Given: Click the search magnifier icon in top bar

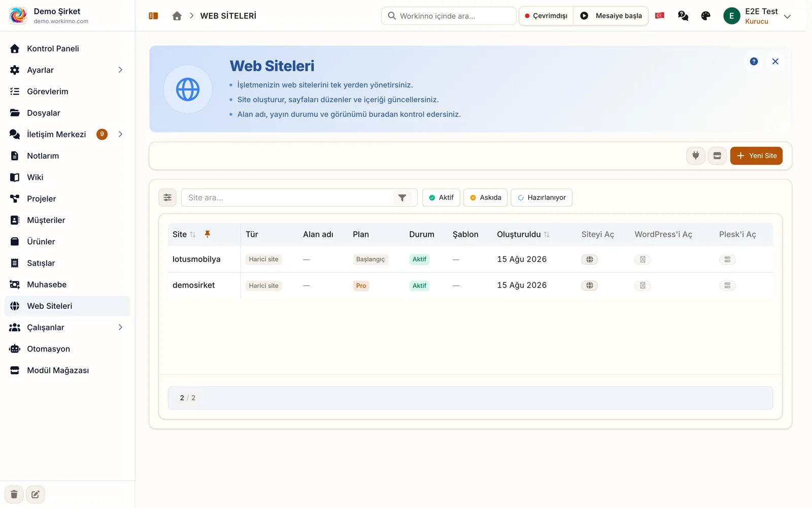Looking at the screenshot, I should click(x=392, y=16).
